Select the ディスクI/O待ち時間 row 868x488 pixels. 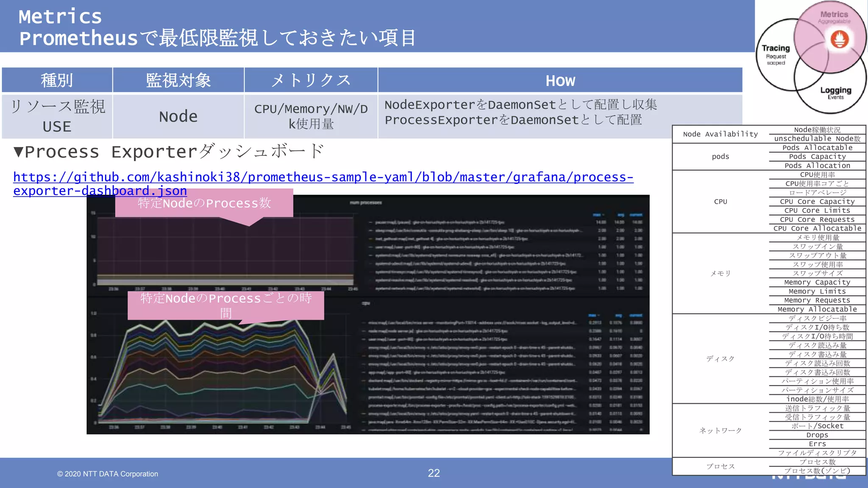(817, 336)
